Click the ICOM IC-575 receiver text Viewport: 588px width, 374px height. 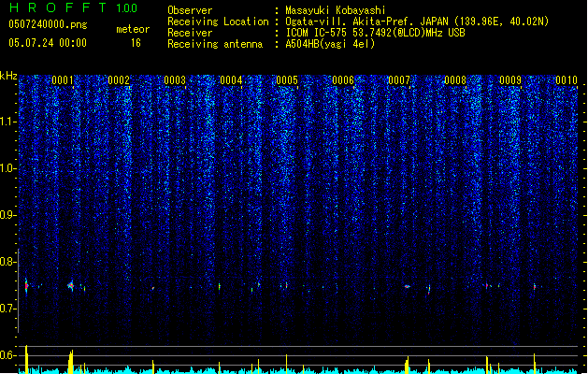click(375, 33)
